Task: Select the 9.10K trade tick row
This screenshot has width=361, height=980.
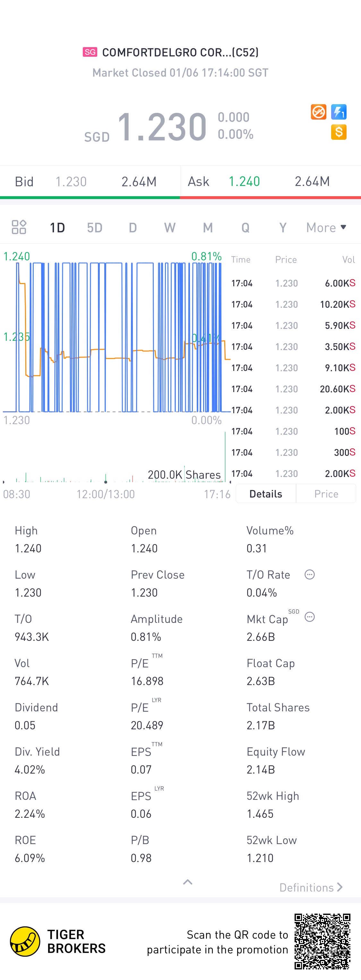Action: (293, 368)
